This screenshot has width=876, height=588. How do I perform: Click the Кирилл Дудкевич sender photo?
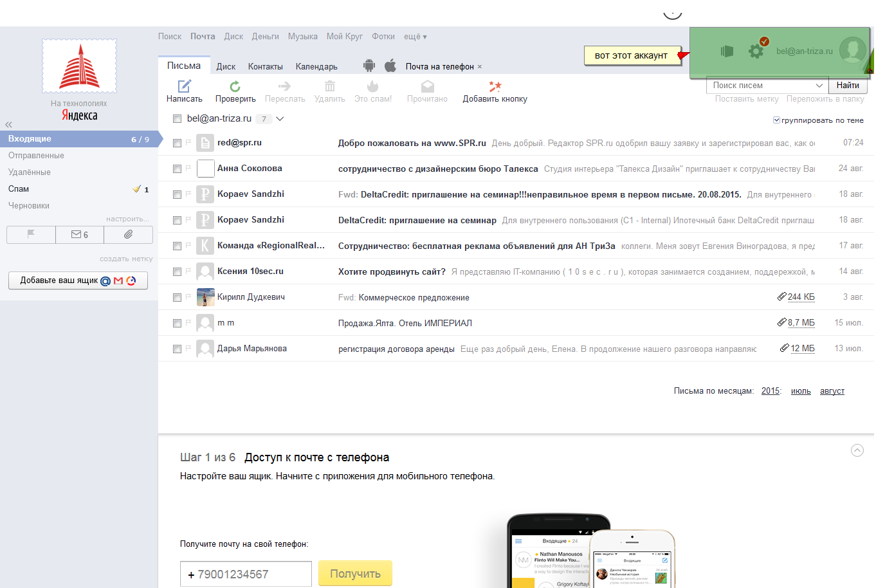[205, 297]
